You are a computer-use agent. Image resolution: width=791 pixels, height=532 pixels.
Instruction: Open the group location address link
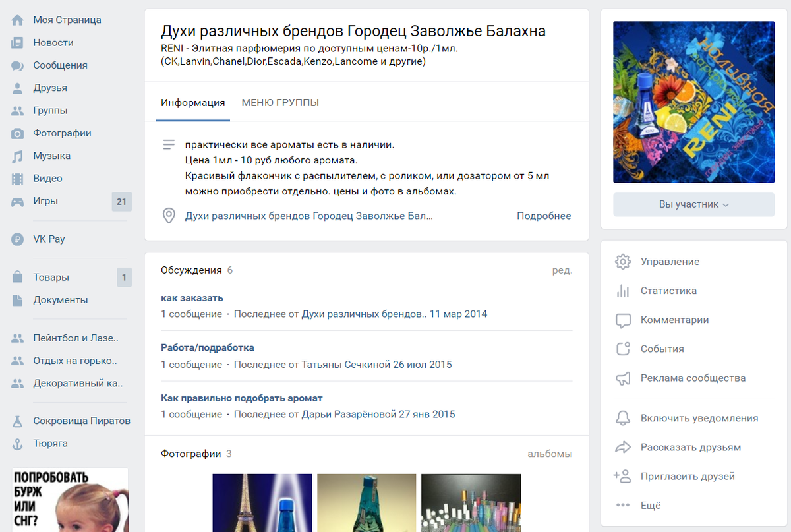pyautogui.click(x=309, y=216)
